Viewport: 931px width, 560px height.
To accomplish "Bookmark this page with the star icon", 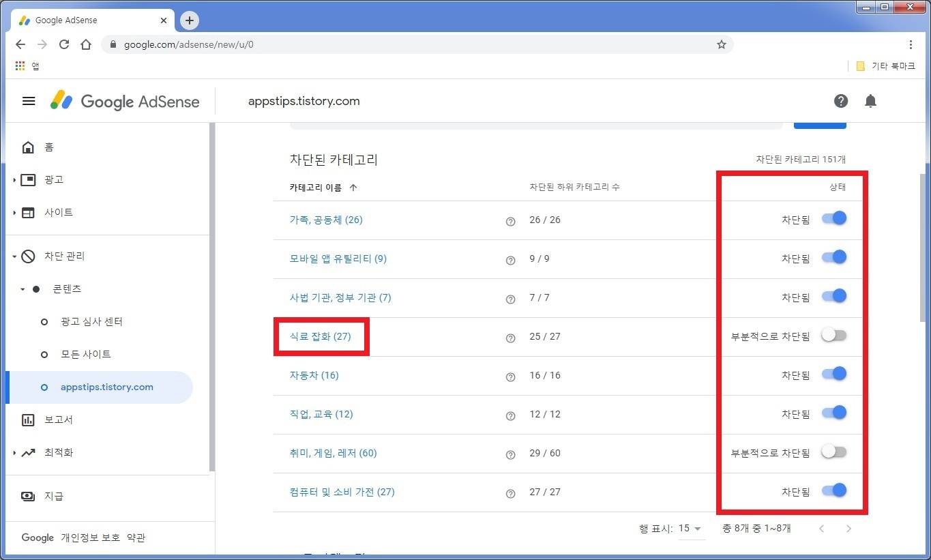I will point(722,44).
